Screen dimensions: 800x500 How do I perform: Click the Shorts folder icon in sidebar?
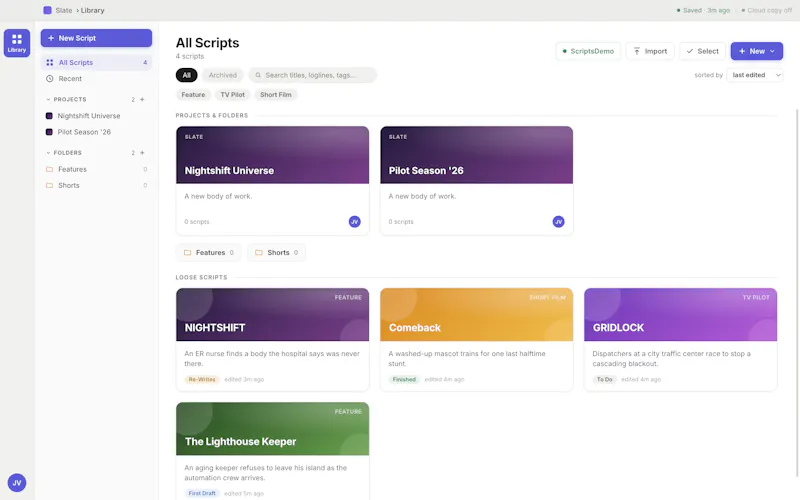(x=49, y=185)
